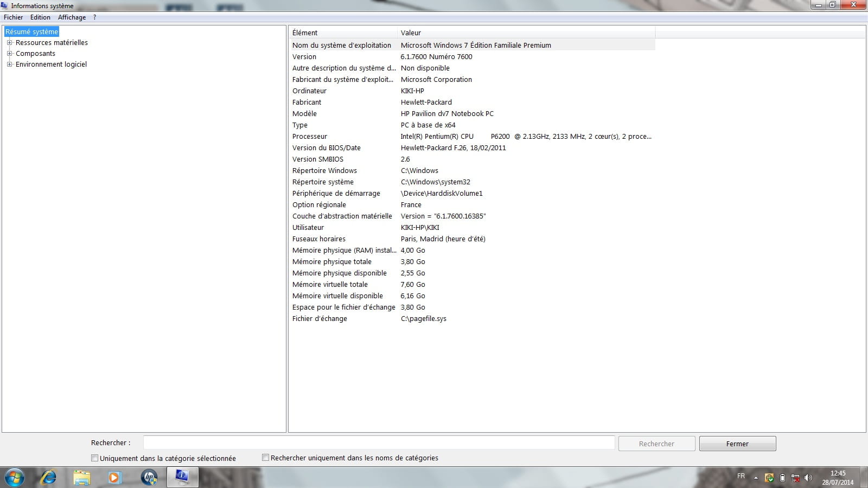
Task: Open Windows Media Player from the taskbar
Action: pyautogui.click(x=114, y=477)
